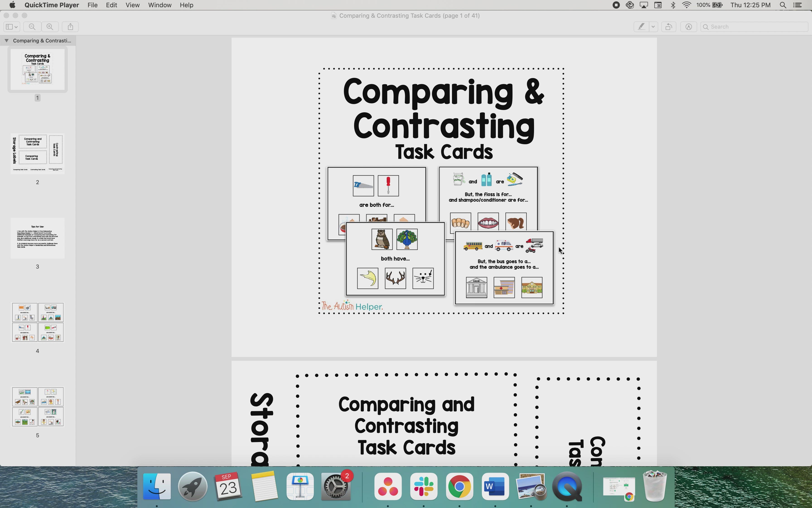Open Notification Center list icon
The image size is (812, 508).
tap(797, 5)
